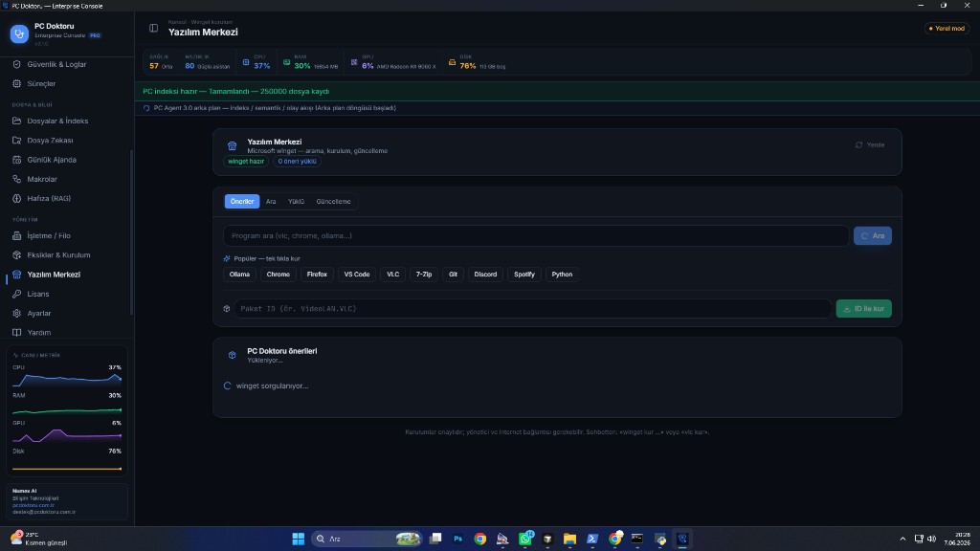Switch to the Güncelleme tab
980x551 pixels.
tap(333, 202)
